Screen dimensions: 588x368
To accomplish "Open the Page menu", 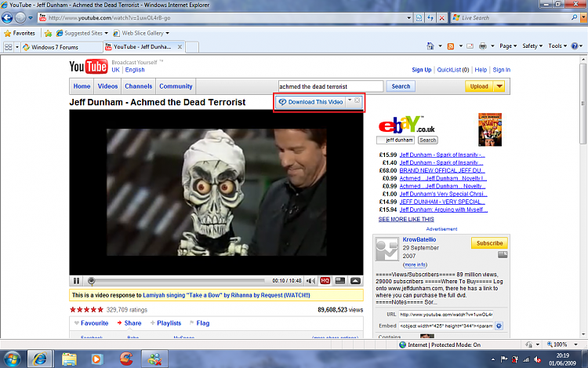I will (x=508, y=46).
